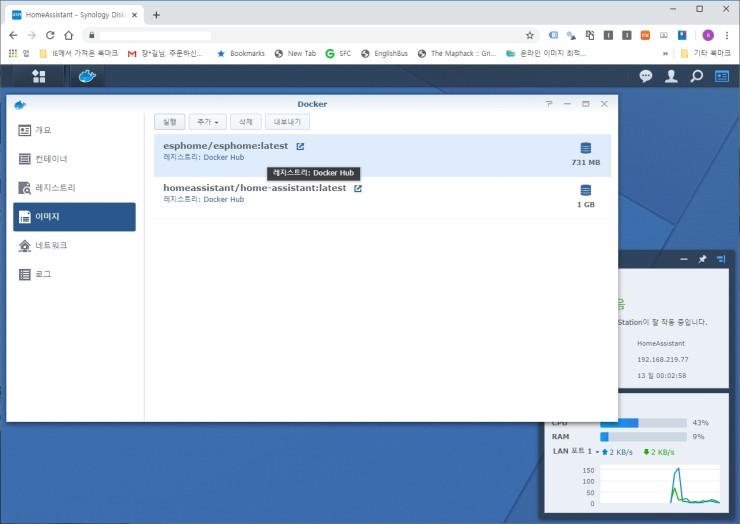Switch to the 네트워크 section

(x=74, y=245)
